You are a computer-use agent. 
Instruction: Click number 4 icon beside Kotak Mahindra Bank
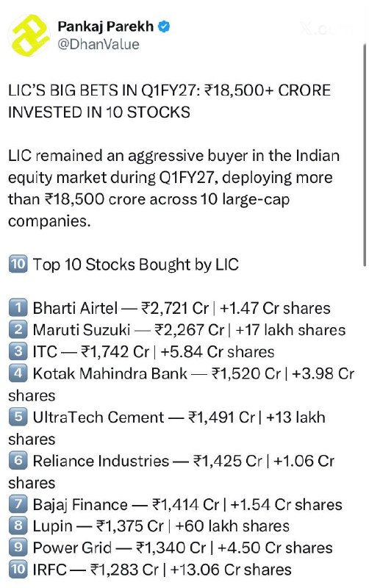[x=18, y=373]
